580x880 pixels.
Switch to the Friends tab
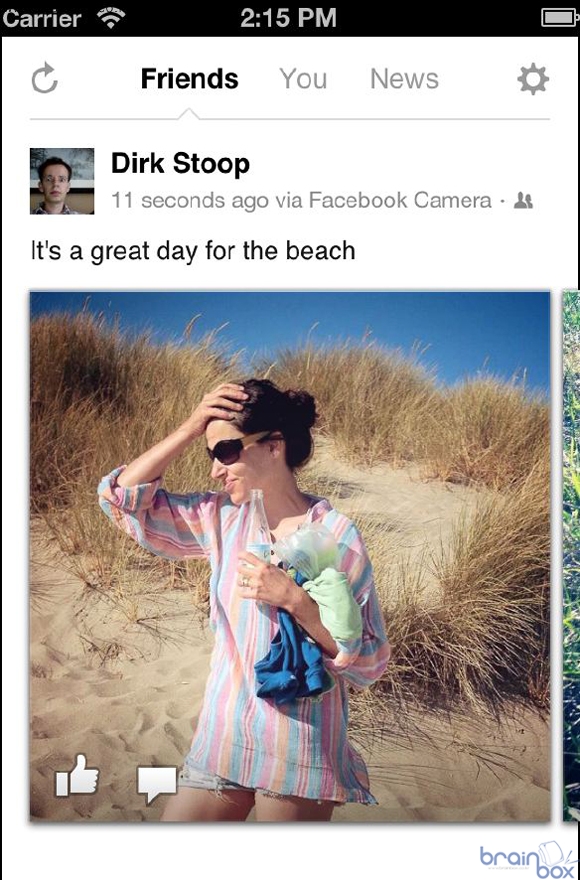[189, 79]
